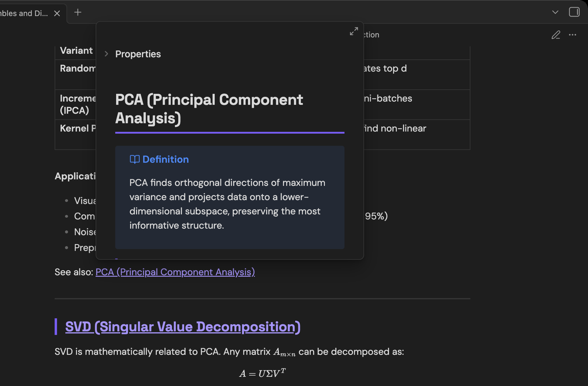
Task: Click the PCA (Principal Component Analysis) preview heading
Action: (209, 109)
